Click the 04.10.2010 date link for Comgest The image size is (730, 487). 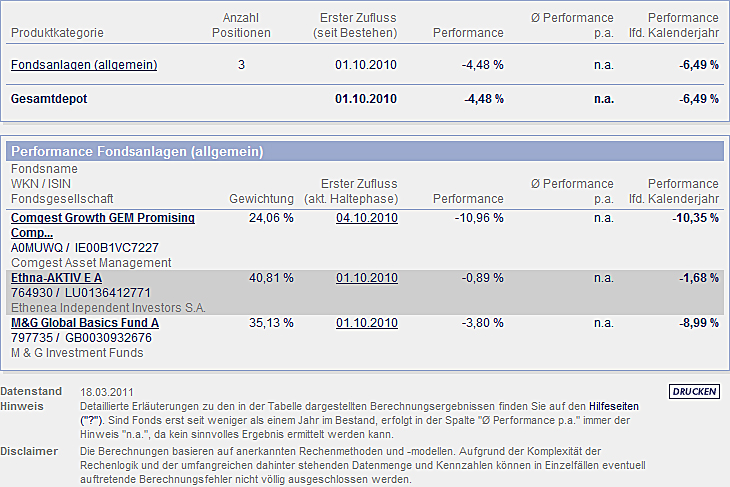pos(367,218)
